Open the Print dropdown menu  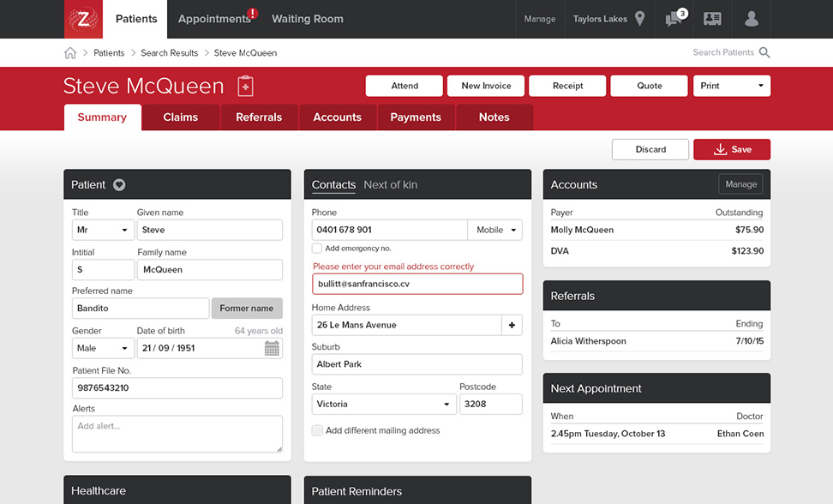(x=731, y=86)
